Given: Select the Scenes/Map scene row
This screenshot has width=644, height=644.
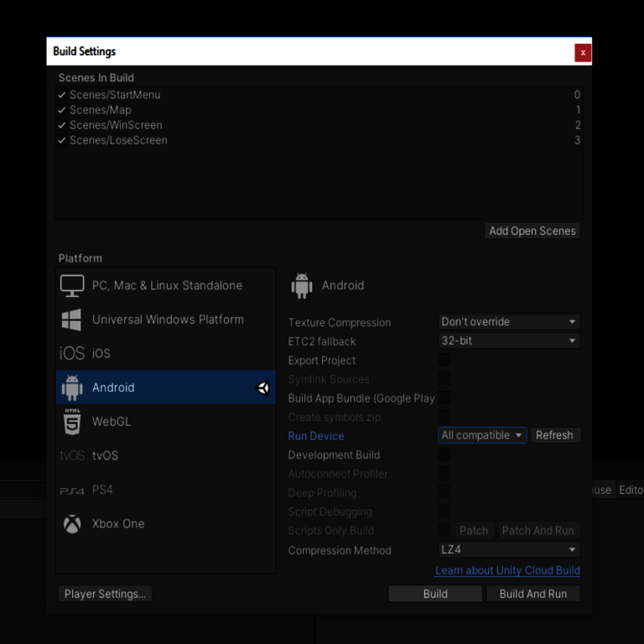Looking at the screenshot, I should 319,110.
